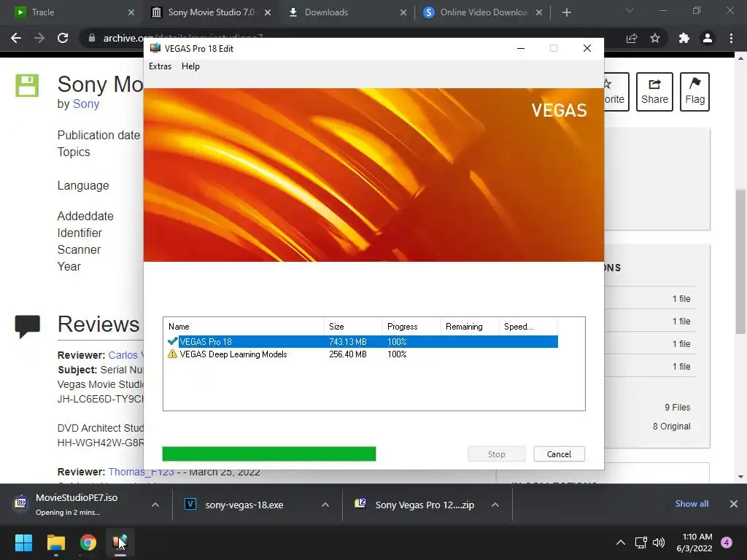Open sony-vegas-18.exe download item
The width and height of the screenshot is (747, 560).
coord(244,505)
